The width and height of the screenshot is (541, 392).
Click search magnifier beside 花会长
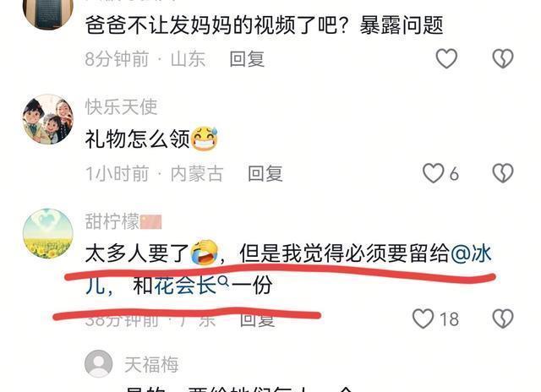[x=223, y=282]
